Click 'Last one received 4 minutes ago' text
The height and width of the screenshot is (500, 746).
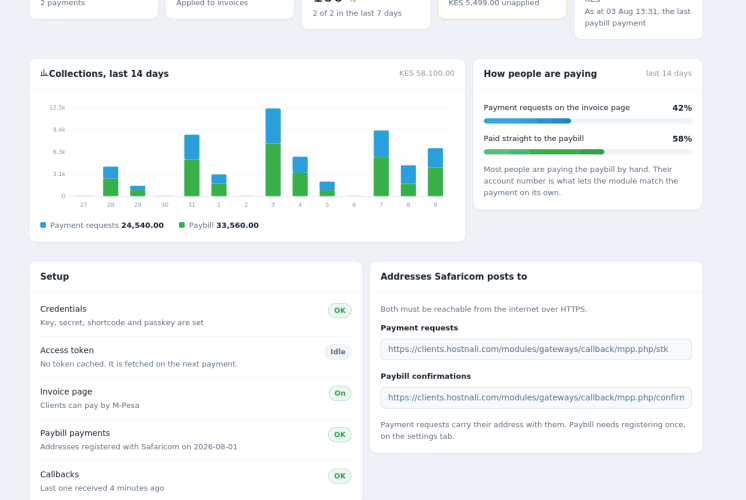pos(102,488)
